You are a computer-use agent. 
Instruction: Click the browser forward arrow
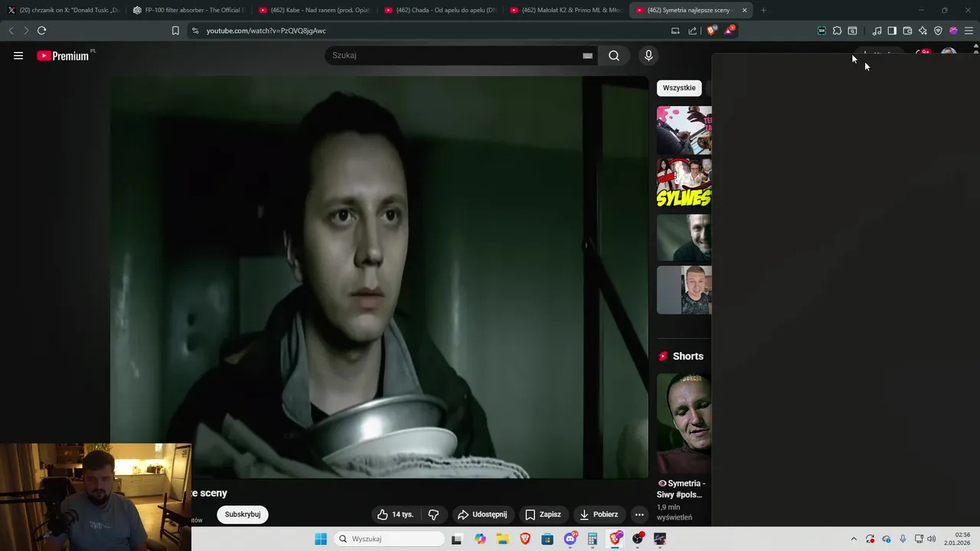point(26,31)
